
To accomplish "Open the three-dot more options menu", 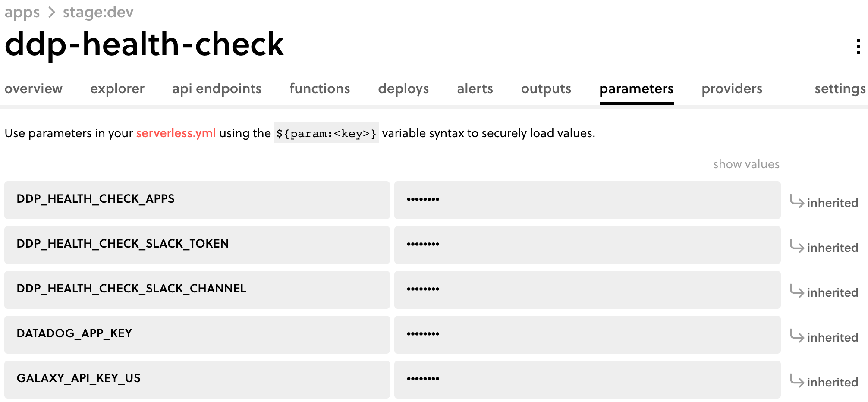I will [x=858, y=47].
